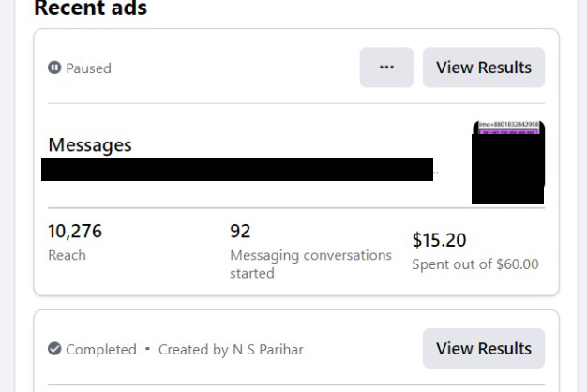View Results for the completed ad

point(483,348)
